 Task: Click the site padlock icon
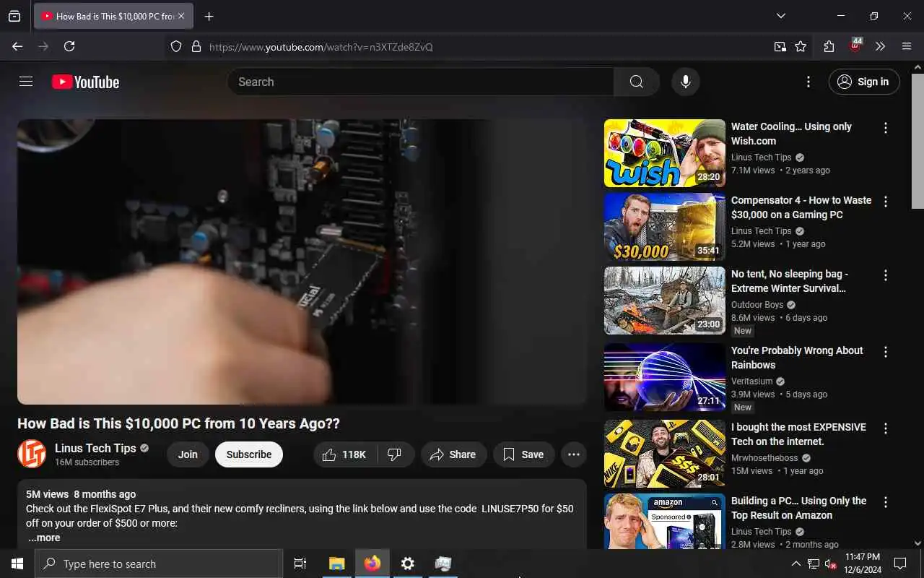point(196,46)
